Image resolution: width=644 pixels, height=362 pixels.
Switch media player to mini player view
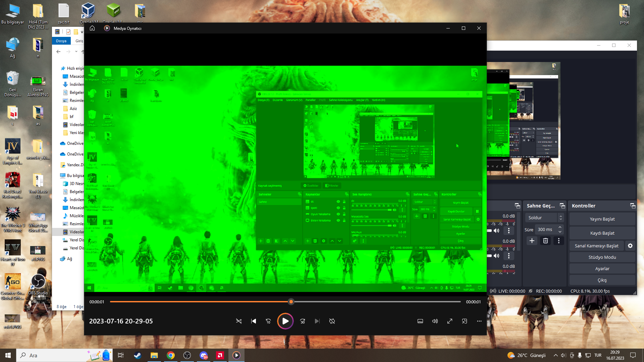[465, 321]
